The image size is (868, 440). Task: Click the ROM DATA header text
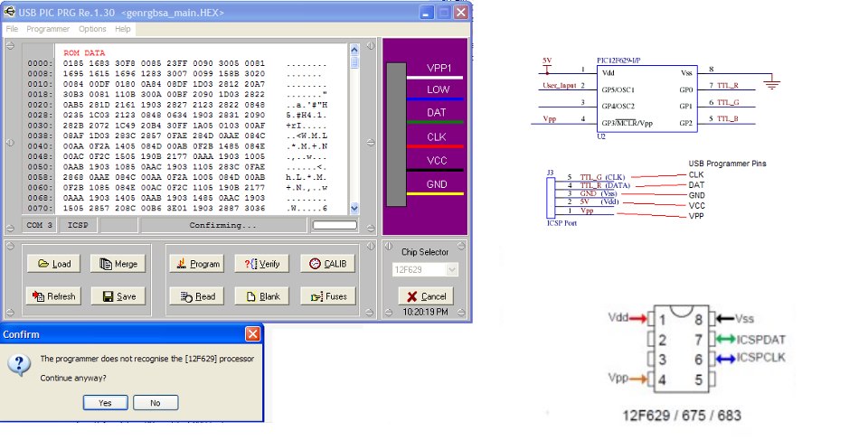click(x=84, y=52)
